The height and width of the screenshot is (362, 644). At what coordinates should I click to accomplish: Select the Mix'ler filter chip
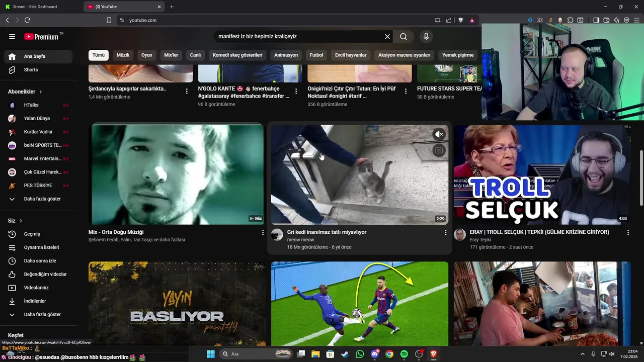tap(171, 55)
